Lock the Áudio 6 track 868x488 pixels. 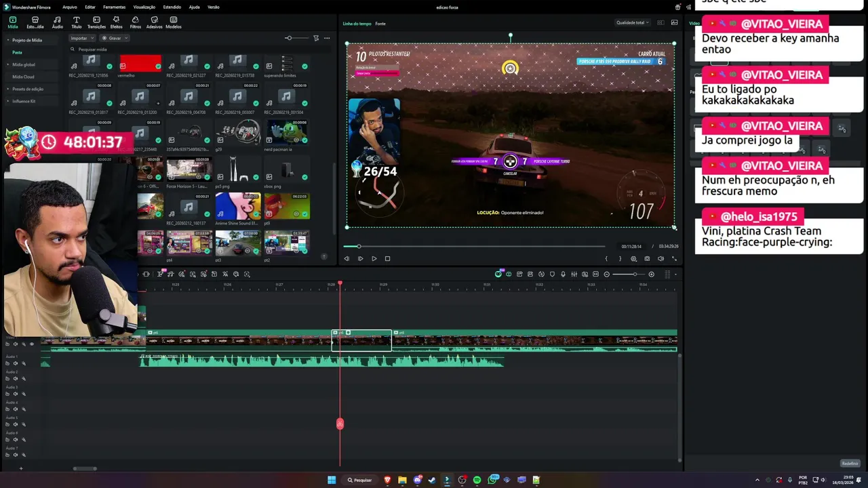8,440
